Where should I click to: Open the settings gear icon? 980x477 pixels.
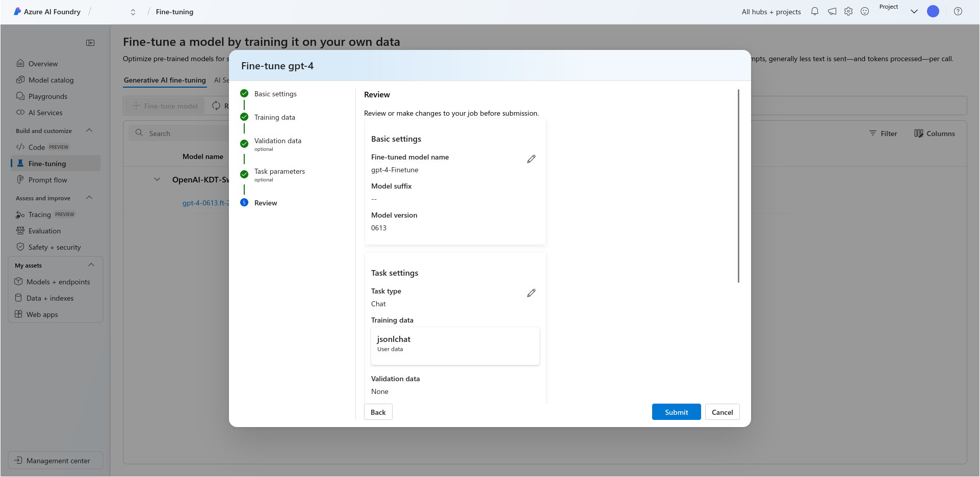[848, 11]
